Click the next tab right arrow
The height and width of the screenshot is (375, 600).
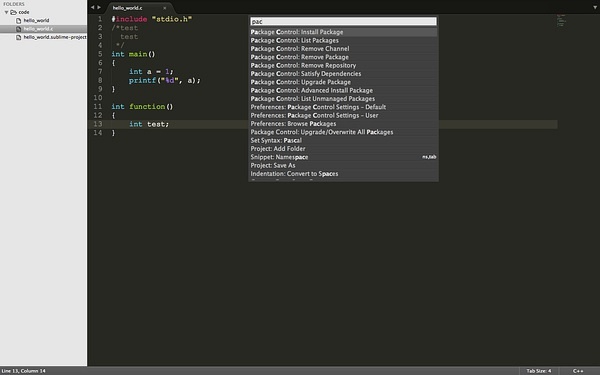(99, 7)
